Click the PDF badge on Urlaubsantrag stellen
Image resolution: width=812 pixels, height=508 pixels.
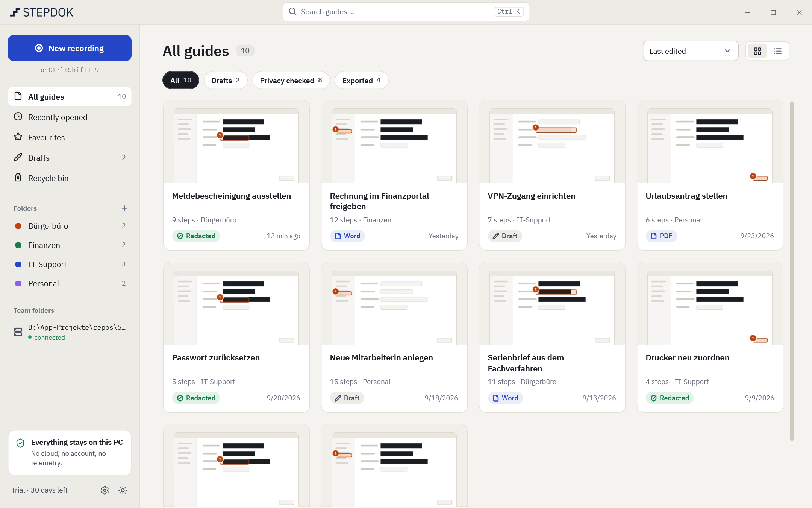661,236
